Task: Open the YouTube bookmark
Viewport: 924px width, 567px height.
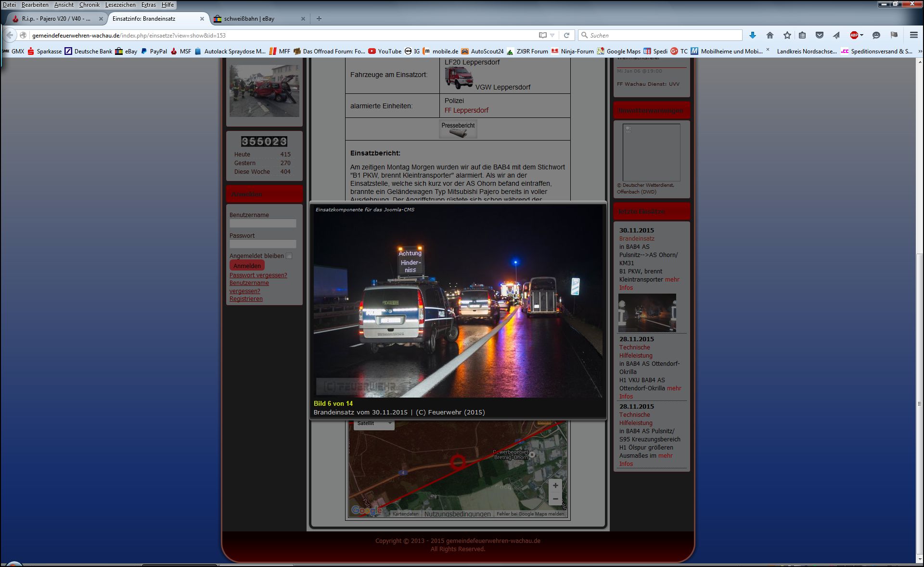Action: [x=385, y=51]
